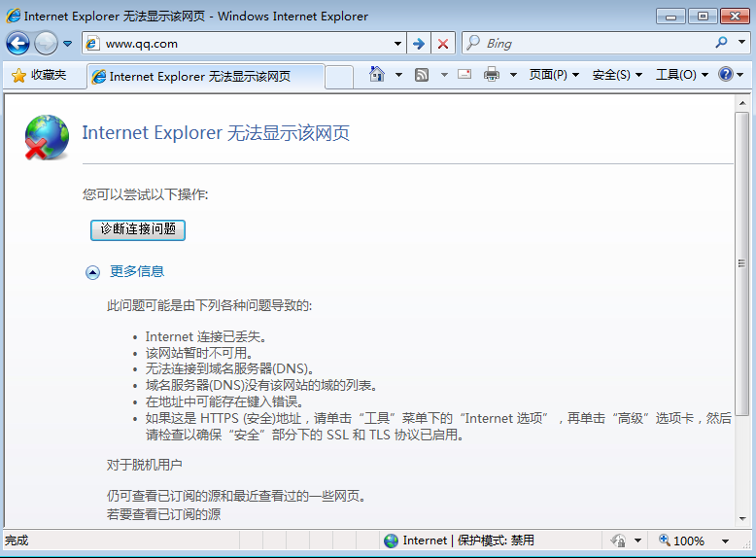Expand the feeds dropdown arrow

(x=444, y=75)
